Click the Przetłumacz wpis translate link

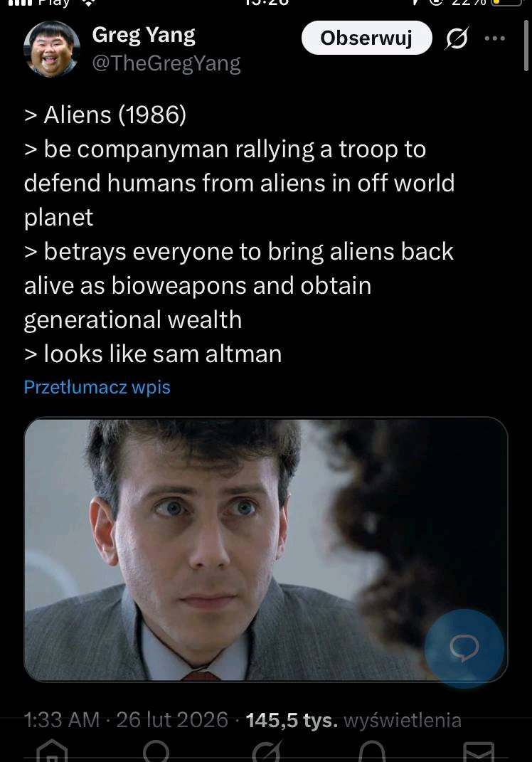97,387
